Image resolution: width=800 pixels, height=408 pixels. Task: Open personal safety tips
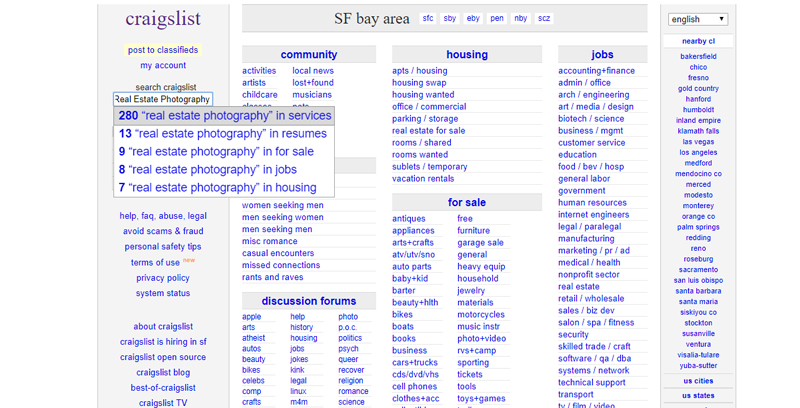coord(163,246)
